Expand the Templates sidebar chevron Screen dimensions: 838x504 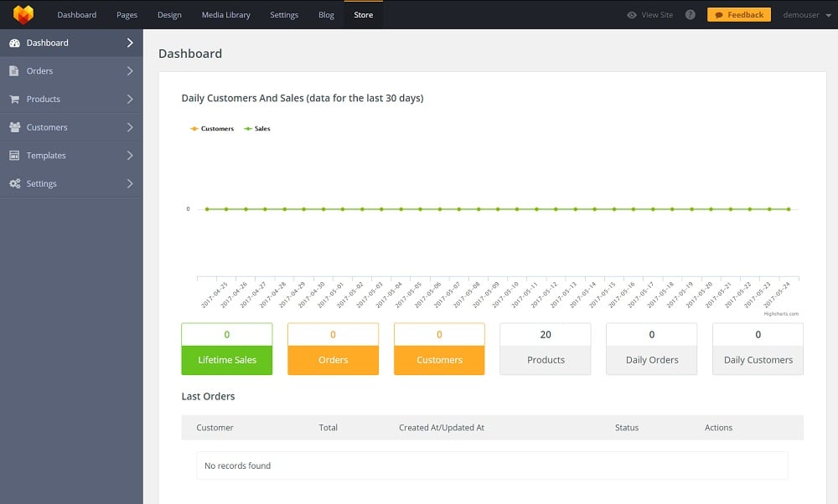(x=130, y=156)
